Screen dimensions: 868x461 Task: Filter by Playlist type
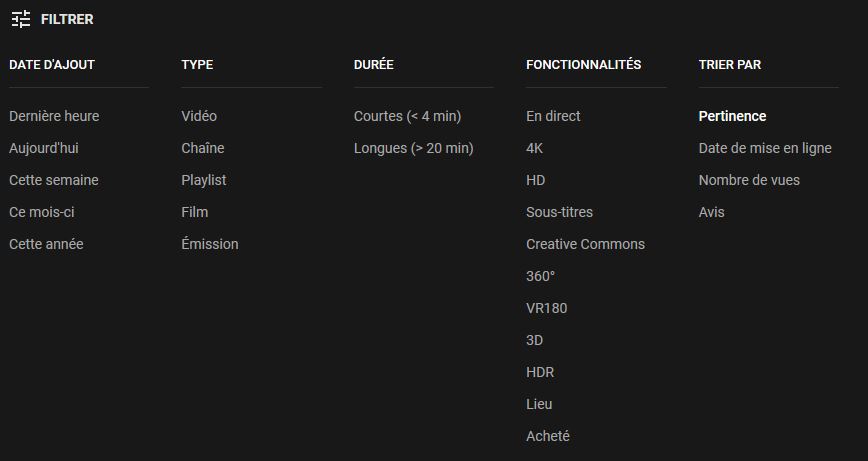pos(204,180)
